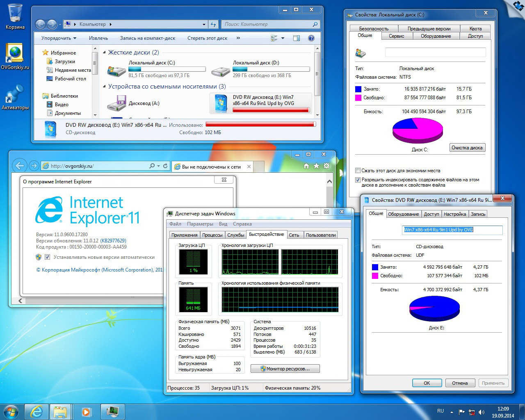Open the Упорядочить dropdown in Explorer
The height and width of the screenshot is (420, 525).
[59, 38]
